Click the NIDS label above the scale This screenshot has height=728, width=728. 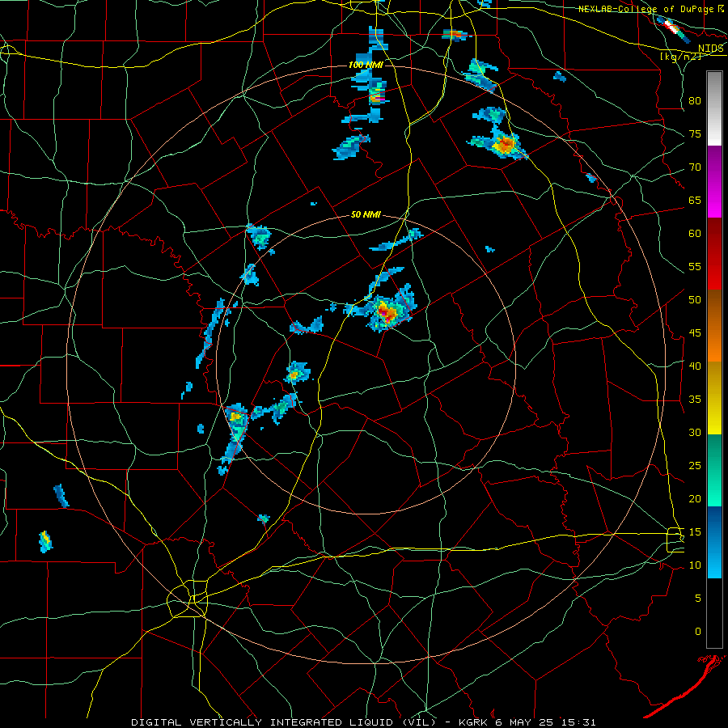711,49
